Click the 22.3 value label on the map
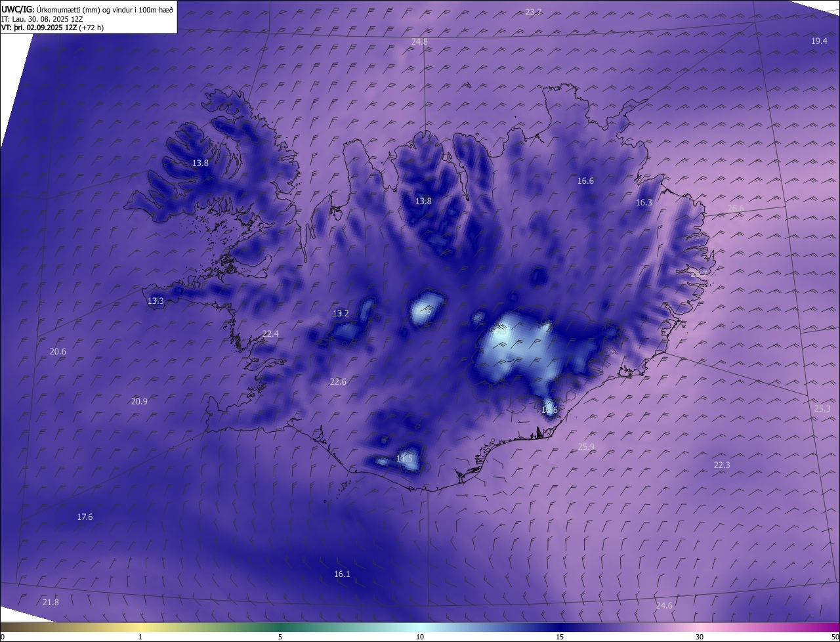 721,465
